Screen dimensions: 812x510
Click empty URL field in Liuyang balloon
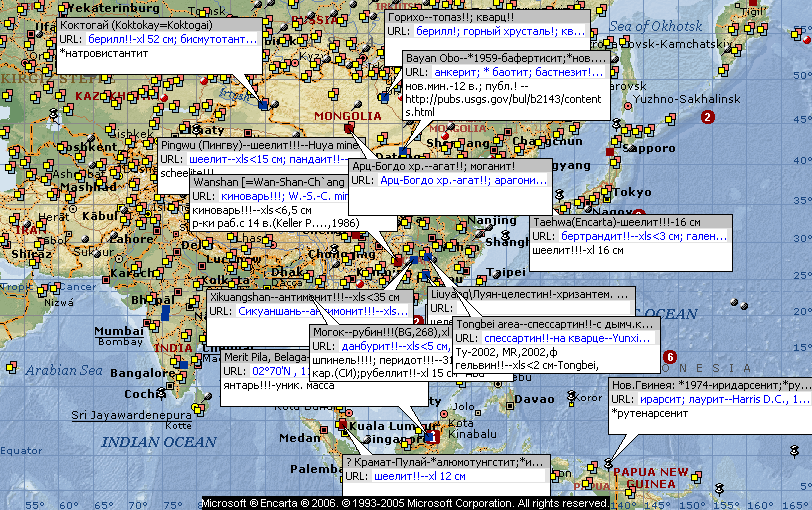coord(544,308)
